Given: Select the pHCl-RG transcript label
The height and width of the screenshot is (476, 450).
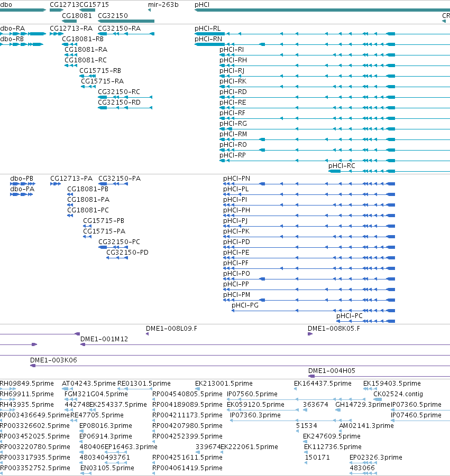Looking at the screenshot, I should click(233, 124).
